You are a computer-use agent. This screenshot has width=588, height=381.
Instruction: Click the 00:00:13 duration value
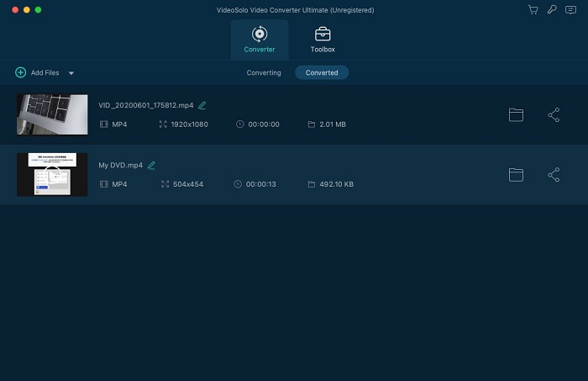click(x=261, y=184)
